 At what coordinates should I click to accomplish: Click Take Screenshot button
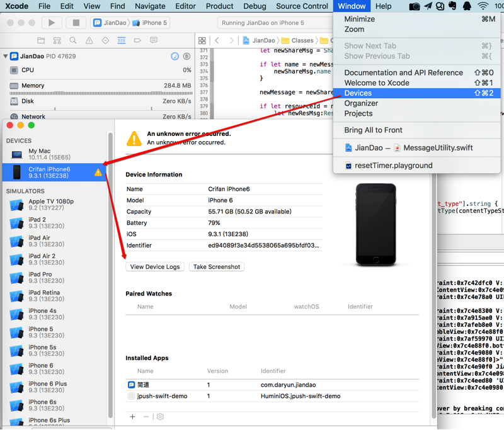point(217,267)
